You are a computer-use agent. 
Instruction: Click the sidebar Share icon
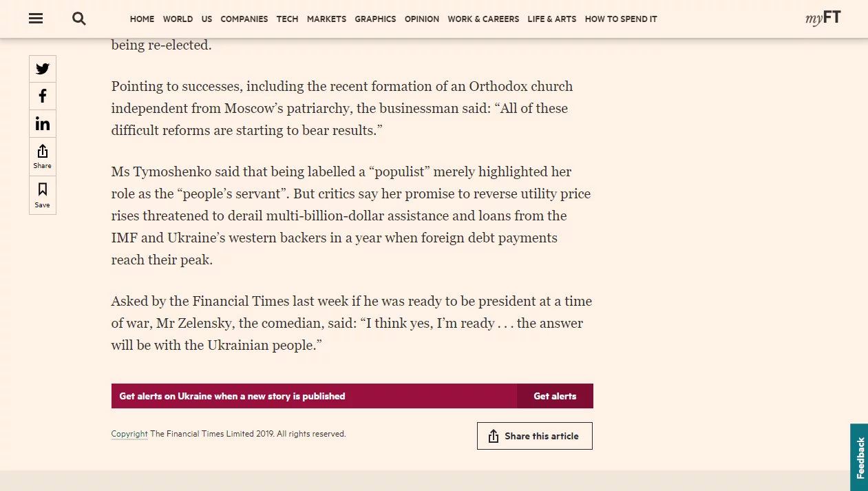tap(43, 156)
